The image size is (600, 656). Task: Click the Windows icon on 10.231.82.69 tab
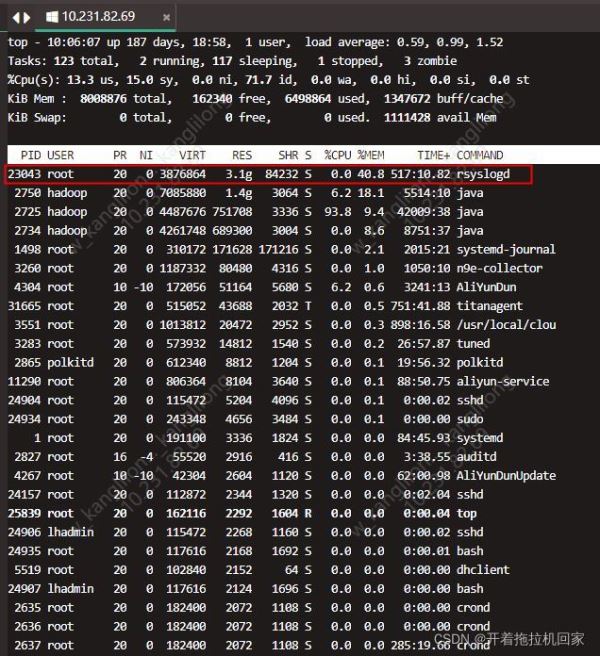pyautogui.click(x=52, y=17)
